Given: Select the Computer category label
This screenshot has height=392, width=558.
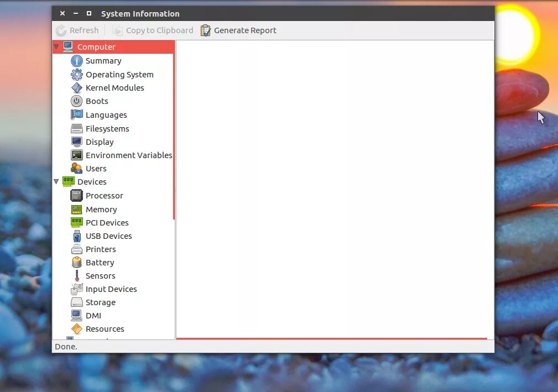Looking at the screenshot, I should [96, 47].
